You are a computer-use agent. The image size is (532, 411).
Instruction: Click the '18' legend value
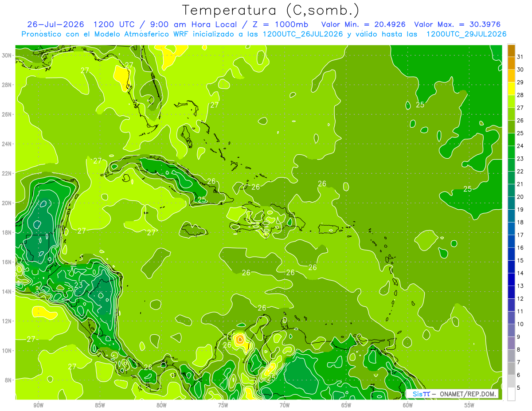[x=520, y=222]
